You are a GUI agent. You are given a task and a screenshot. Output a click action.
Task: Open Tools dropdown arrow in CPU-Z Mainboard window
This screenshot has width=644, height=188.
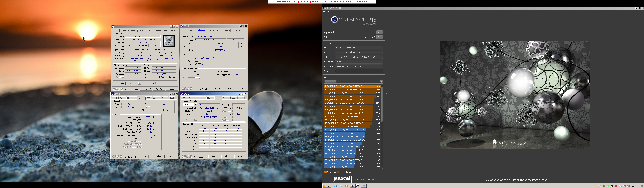(219, 88)
